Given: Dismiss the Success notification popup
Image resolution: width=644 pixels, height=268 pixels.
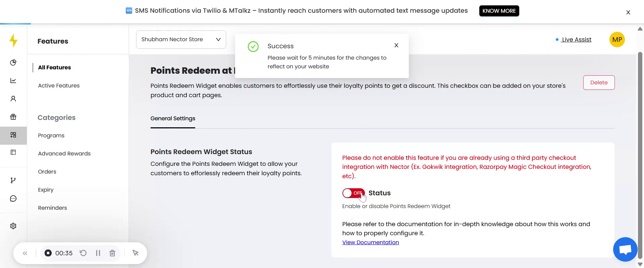Looking at the screenshot, I should [x=396, y=46].
